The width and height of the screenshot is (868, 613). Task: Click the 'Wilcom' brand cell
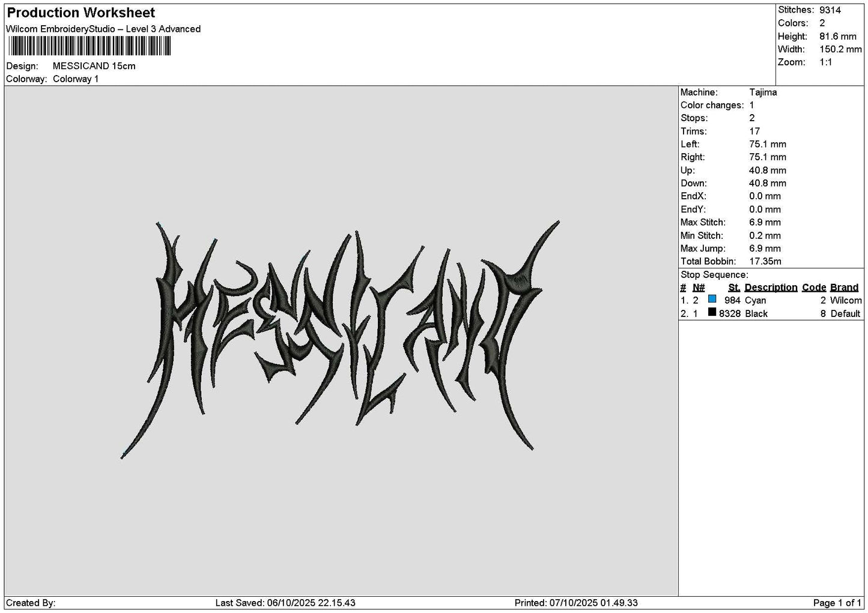[846, 301]
